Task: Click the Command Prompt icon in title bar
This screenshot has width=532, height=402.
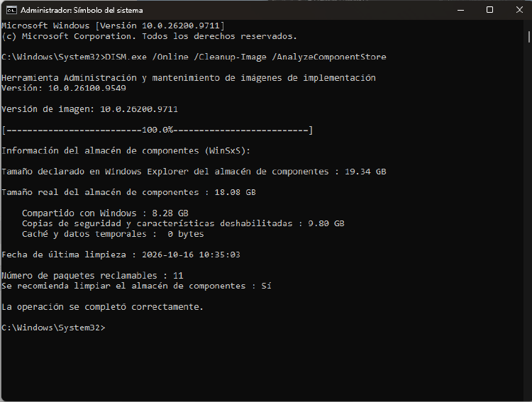Action: point(11,10)
